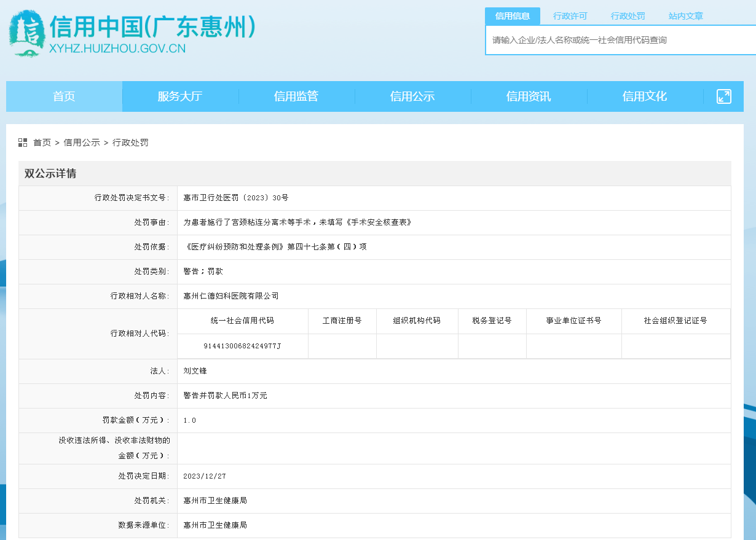
Task: Click the 罚款金额（万元） row label
Action: (x=136, y=421)
